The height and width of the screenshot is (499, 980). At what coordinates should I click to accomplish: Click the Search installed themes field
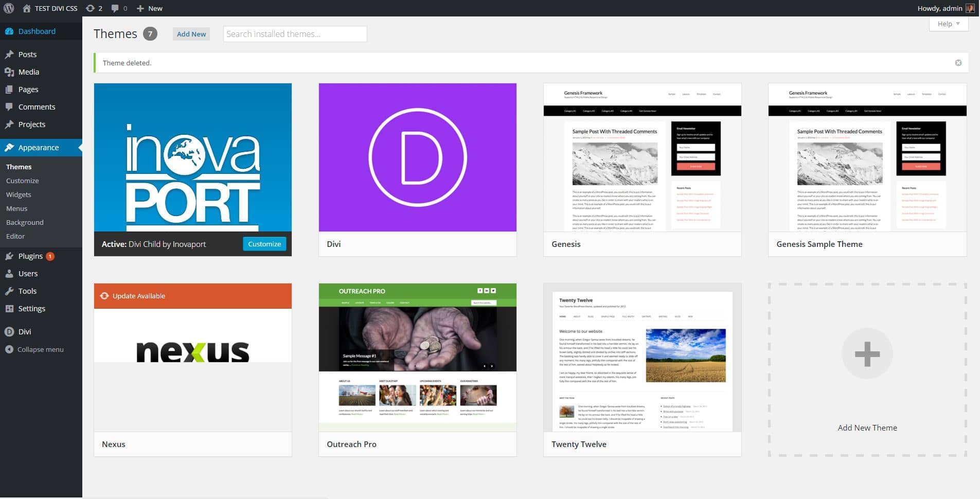coord(295,34)
